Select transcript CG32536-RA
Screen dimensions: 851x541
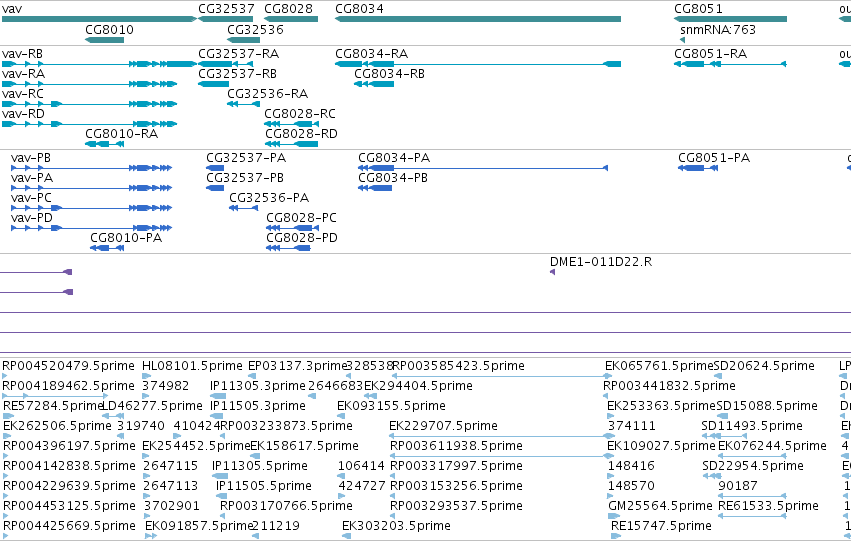(x=244, y=104)
